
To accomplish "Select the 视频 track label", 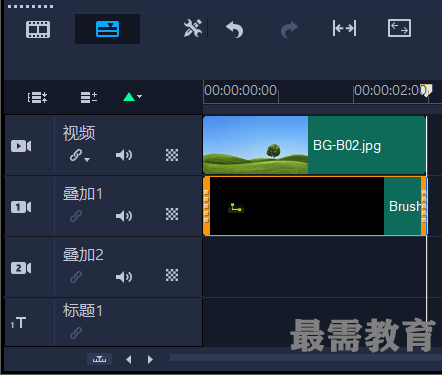I will pos(79,133).
